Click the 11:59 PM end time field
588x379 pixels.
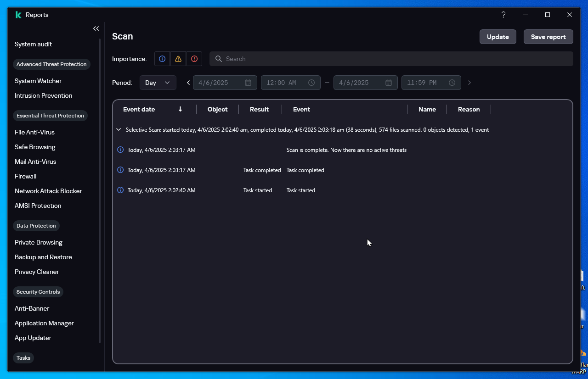pos(431,83)
